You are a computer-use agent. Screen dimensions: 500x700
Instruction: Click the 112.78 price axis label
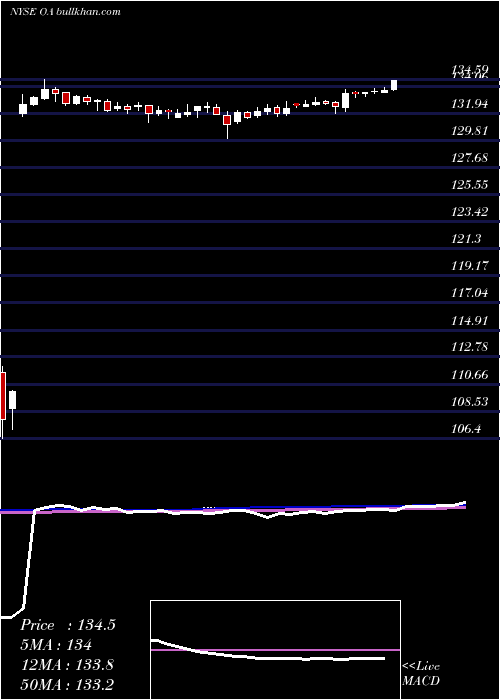(469, 347)
